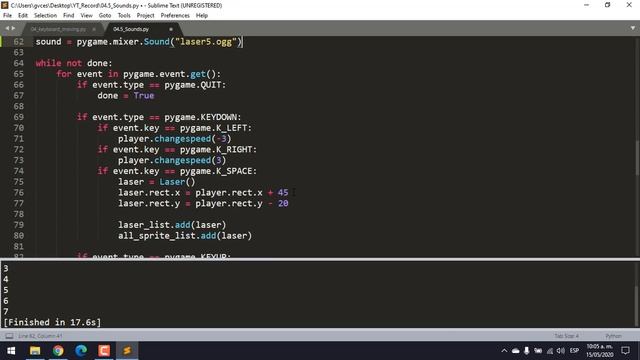Click pygame.KEYDOWN on line 69
This screenshot has height=360, width=640.
pos(200,117)
